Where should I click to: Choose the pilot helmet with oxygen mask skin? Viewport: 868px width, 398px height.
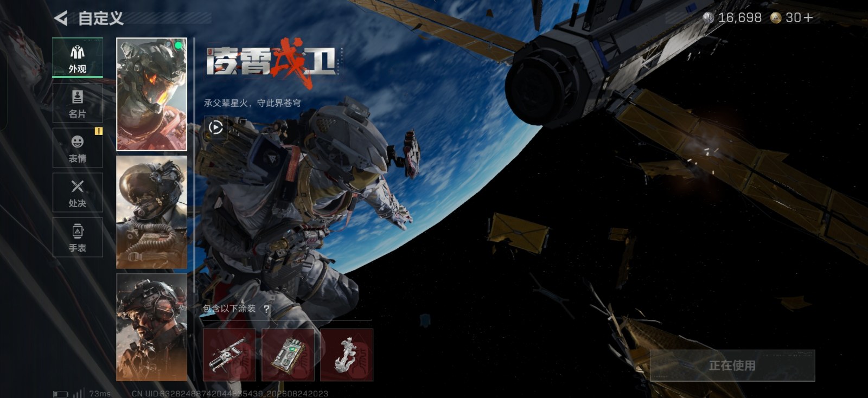click(151, 212)
